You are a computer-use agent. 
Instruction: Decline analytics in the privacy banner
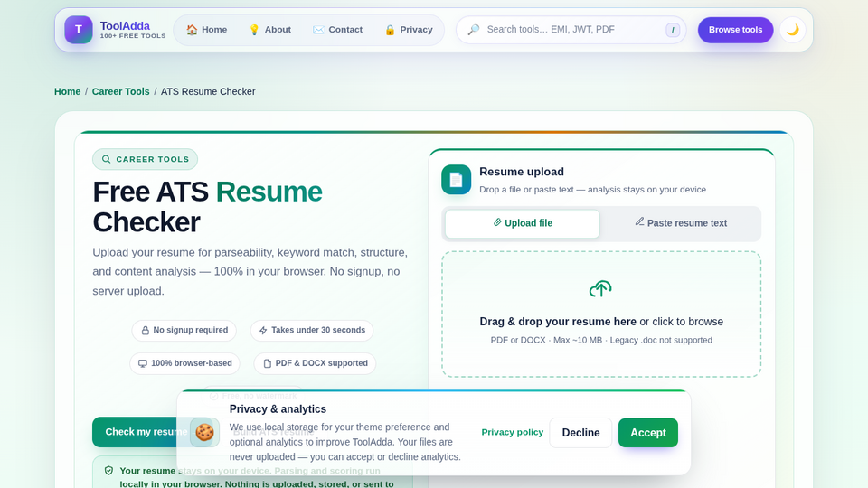point(580,433)
